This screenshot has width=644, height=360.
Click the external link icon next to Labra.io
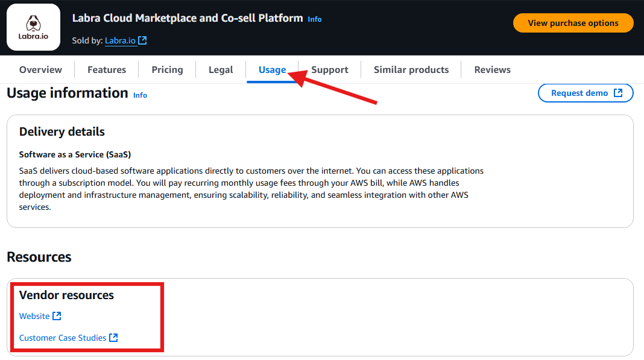tap(142, 40)
